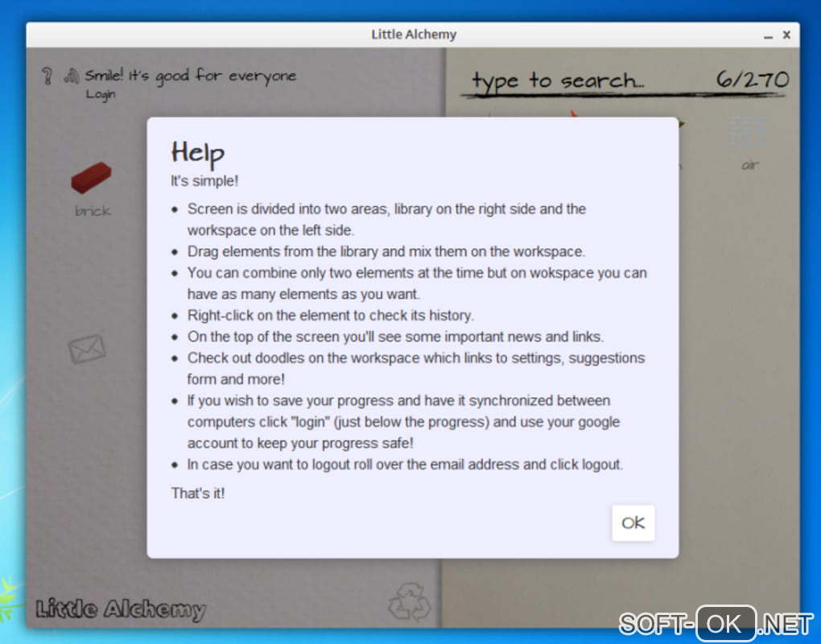Close the Little Alchemy window
This screenshot has width=821, height=644.
786,35
